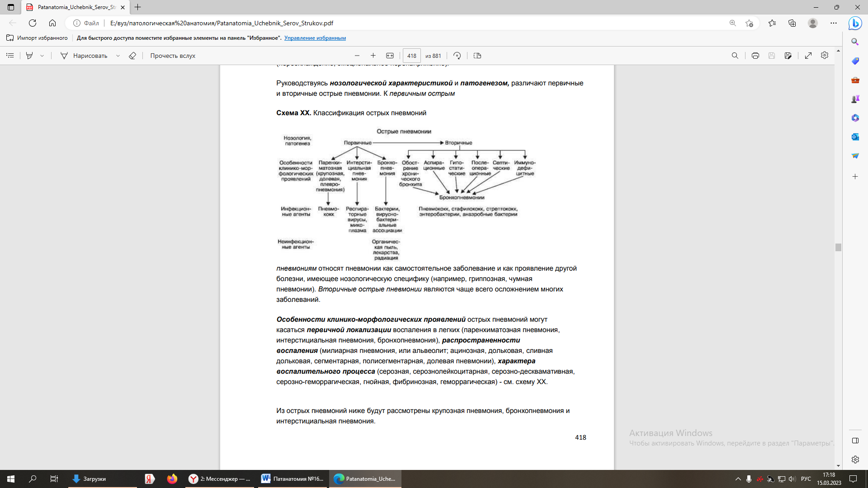Open sidebar search icon
868x488 pixels.
click(x=855, y=42)
